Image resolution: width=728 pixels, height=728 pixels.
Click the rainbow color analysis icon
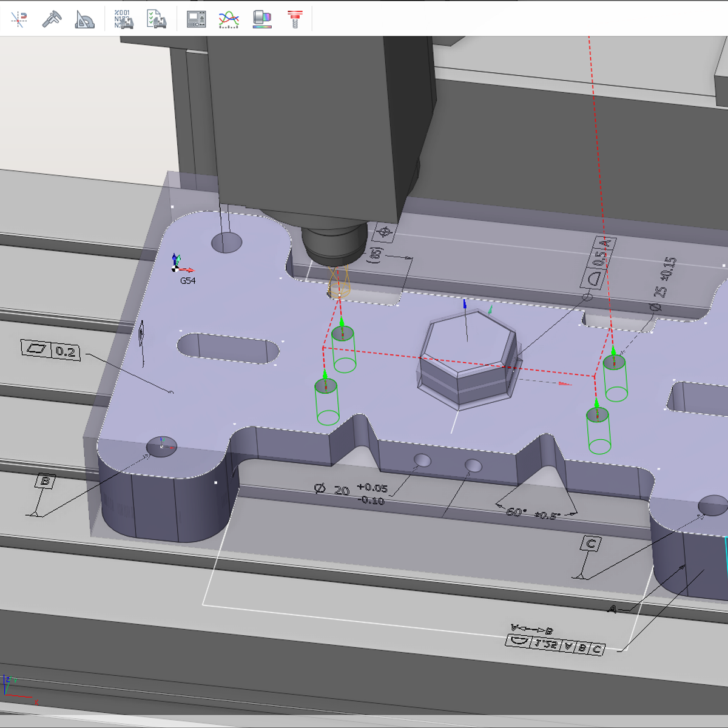pos(262,19)
